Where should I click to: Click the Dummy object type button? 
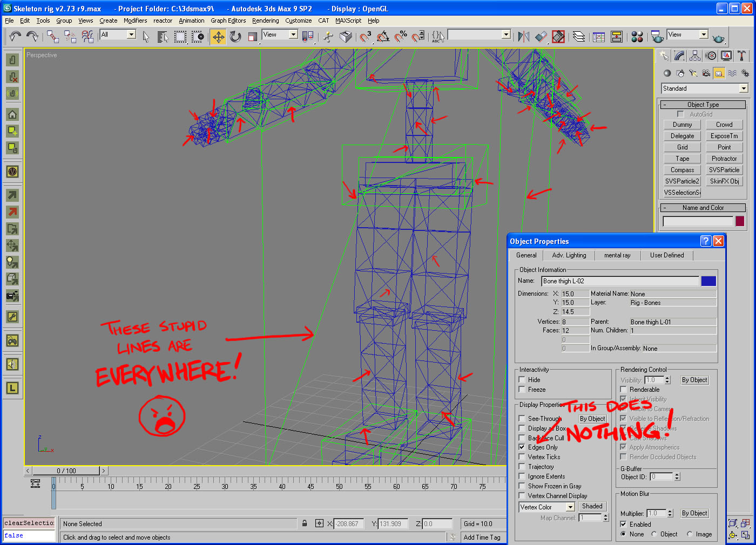pos(682,125)
